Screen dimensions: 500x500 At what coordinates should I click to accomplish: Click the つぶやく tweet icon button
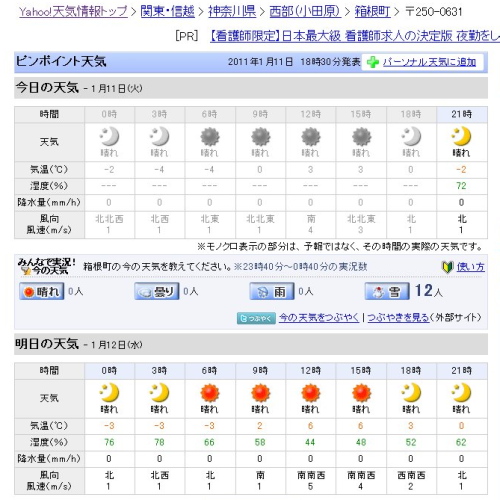[x=256, y=318]
